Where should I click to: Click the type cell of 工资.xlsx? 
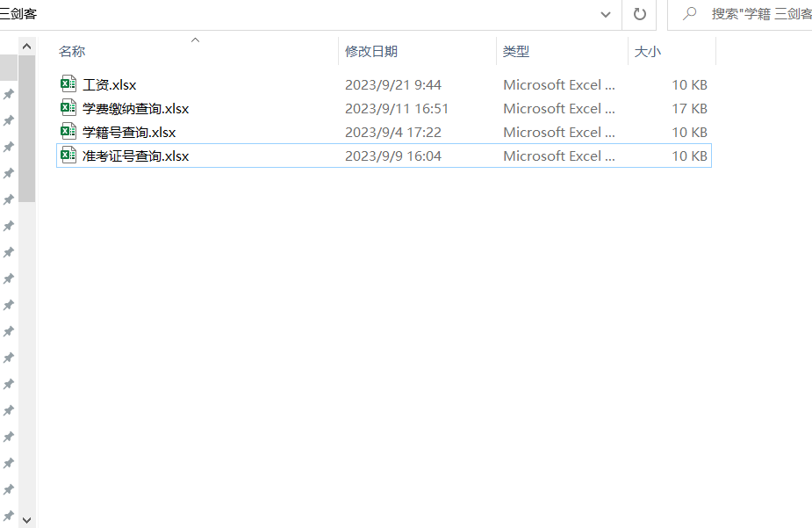click(x=559, y=85)
